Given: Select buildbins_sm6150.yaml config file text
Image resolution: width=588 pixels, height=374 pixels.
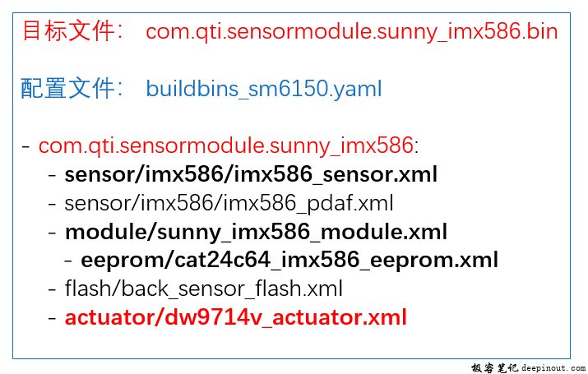Looking at the screenshot, I should pos(264,90).
